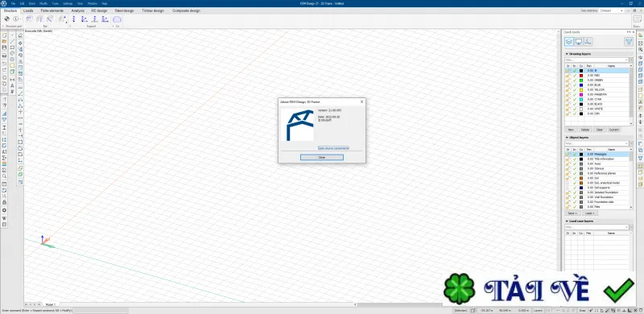
Task: Click the Clear button under Drawing layers
Action: (599, 130)
